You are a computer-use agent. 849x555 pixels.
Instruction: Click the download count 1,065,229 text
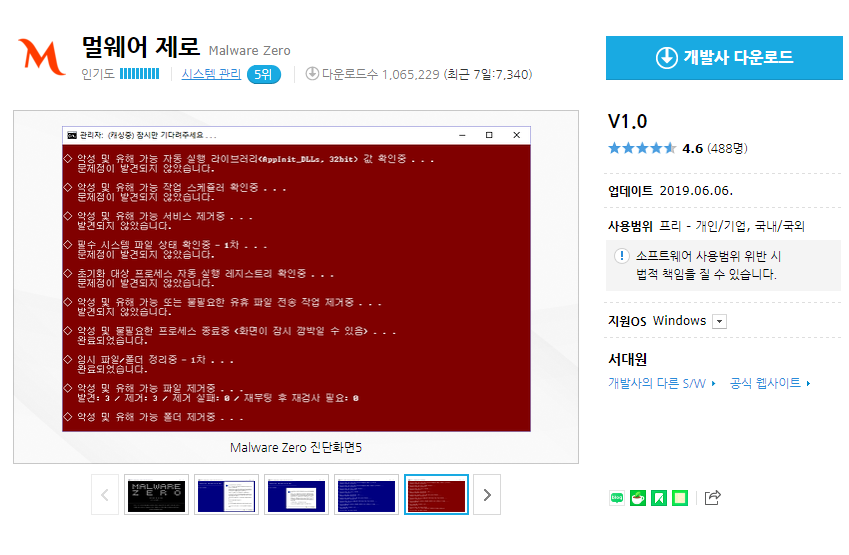coord(410,74)
